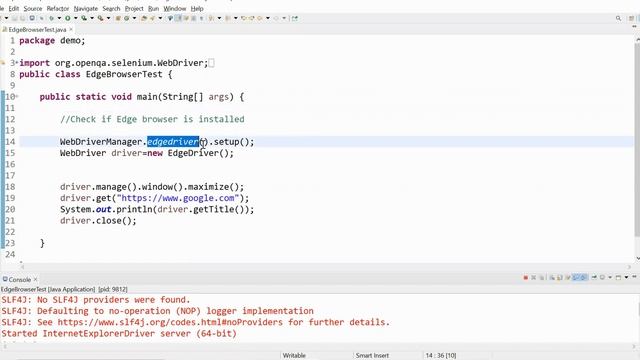Toggle Scroll Lock in Console toolbar
The width and height of the screenshot is (640, 360).
pyautogui.click(x=560, y=278)
